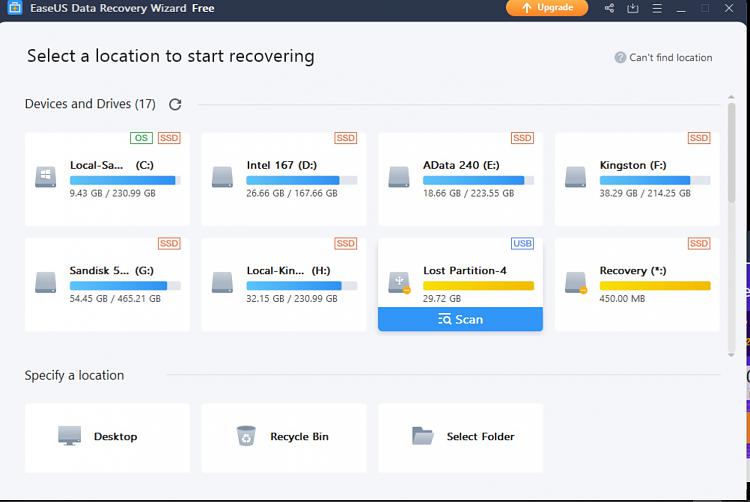Click the AData 240 (E:) drive name

pos(461,165)
